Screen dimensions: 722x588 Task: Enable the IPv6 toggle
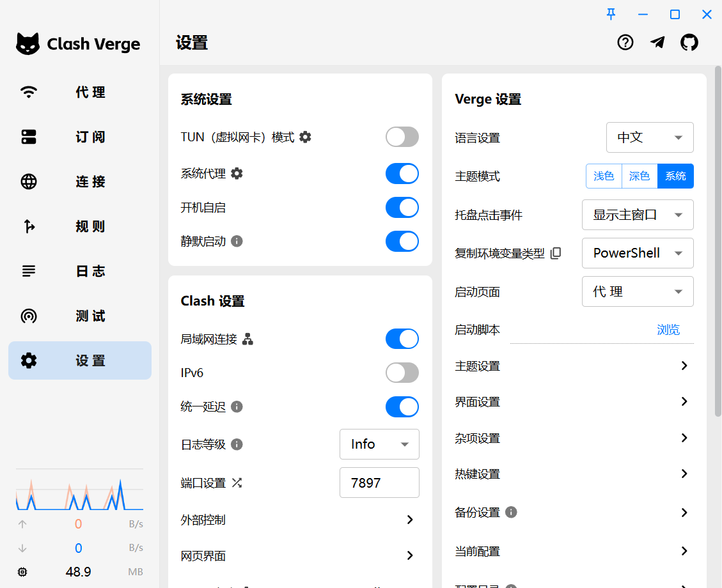click(402, 373)
